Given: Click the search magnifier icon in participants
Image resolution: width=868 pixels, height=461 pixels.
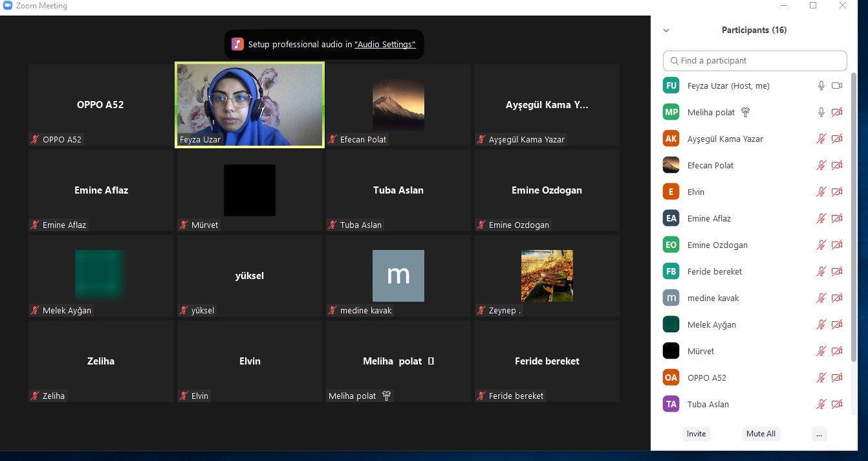Looking at the screenshot, I should click(x=674, y=61).
